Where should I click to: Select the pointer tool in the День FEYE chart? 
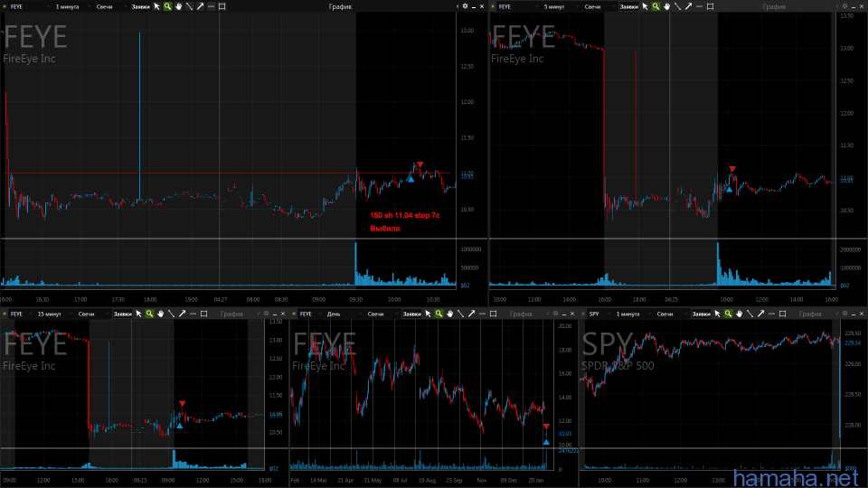click(x=428, y=314)
